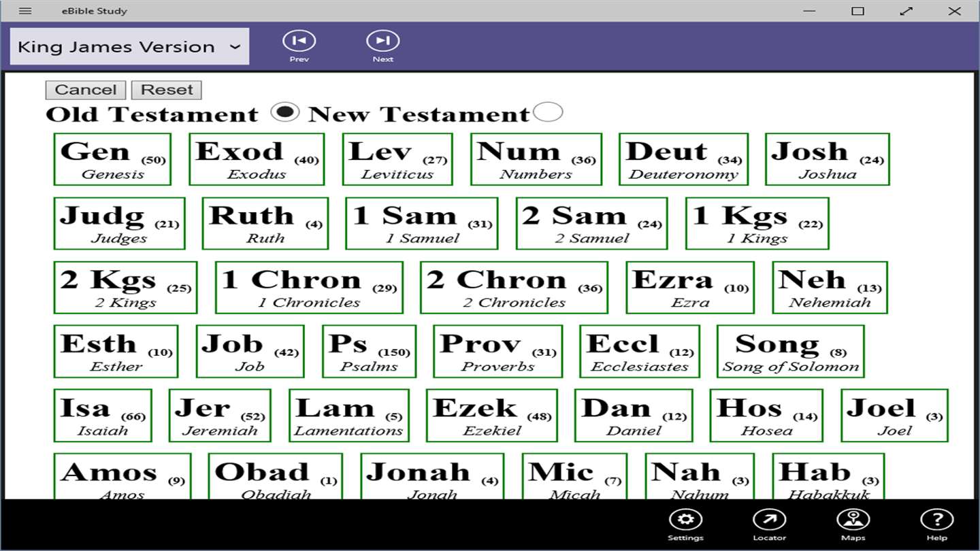980x551 pixels.
Task: Pick the Jonah book tile
Action: [432, 476]
